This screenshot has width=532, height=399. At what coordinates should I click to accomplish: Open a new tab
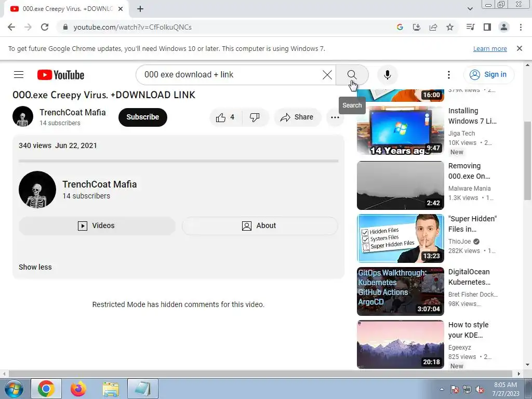pyautogui.click(x=140, y=9)
